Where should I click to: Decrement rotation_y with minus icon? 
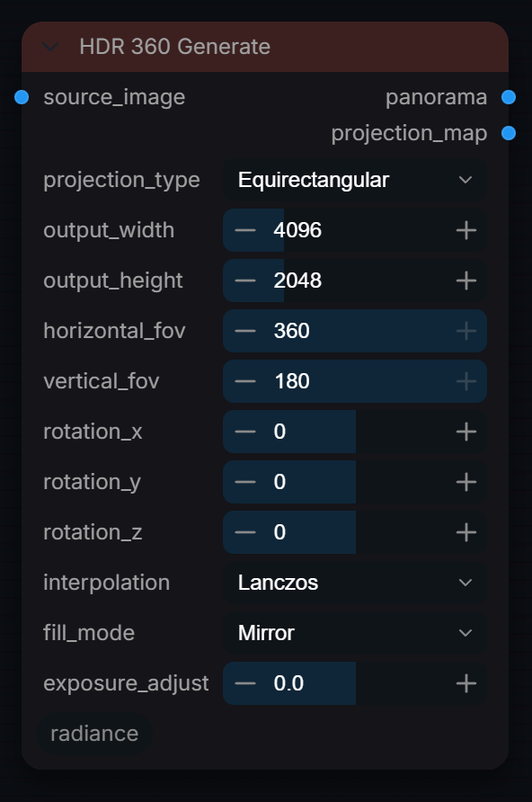tap(245, 482)
